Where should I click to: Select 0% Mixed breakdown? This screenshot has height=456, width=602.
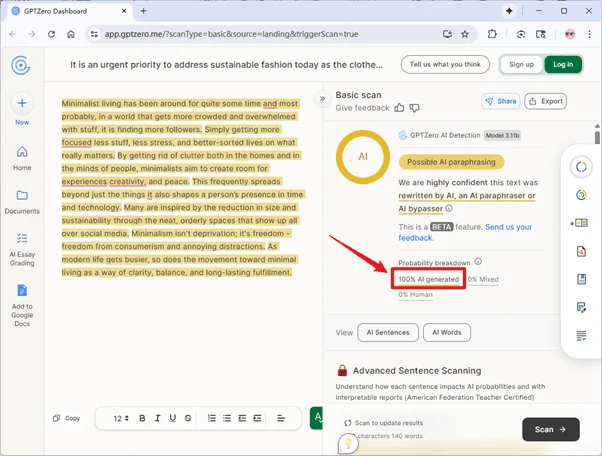483,279
